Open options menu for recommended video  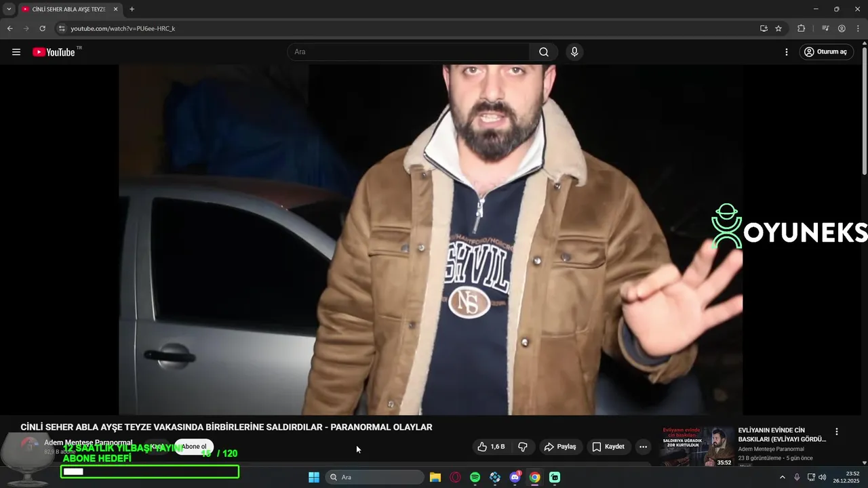(836, 432)
